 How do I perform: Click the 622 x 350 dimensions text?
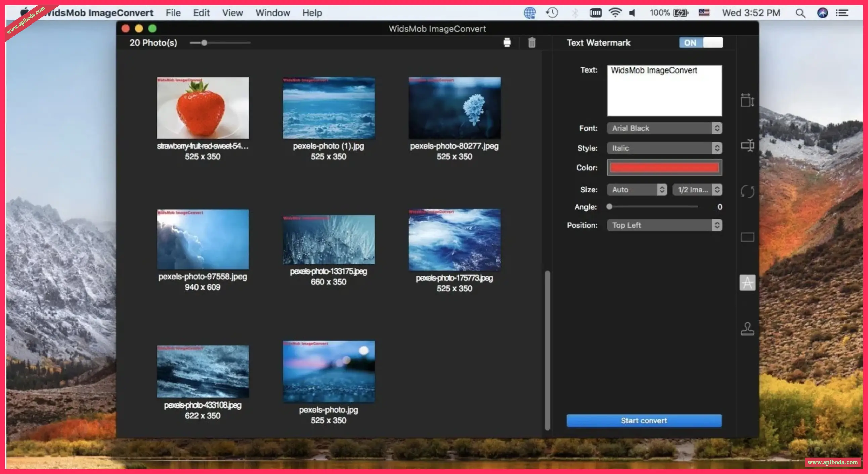[x=202, y=416]
